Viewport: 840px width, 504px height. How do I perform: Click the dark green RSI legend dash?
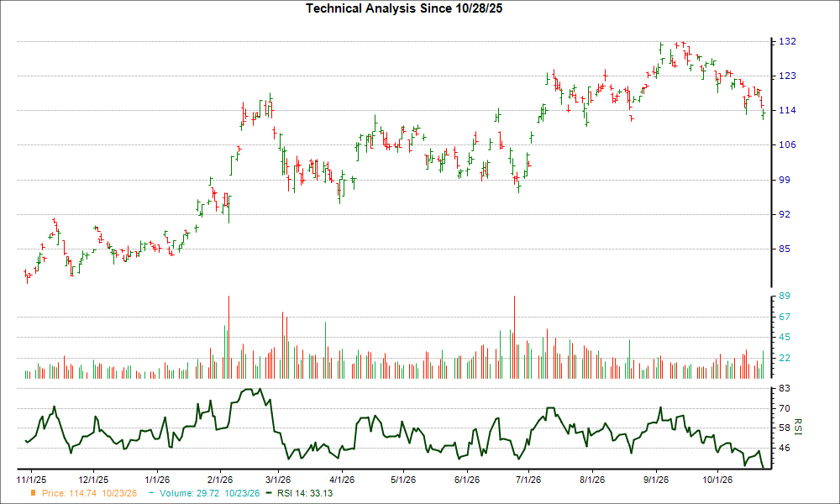269,493
